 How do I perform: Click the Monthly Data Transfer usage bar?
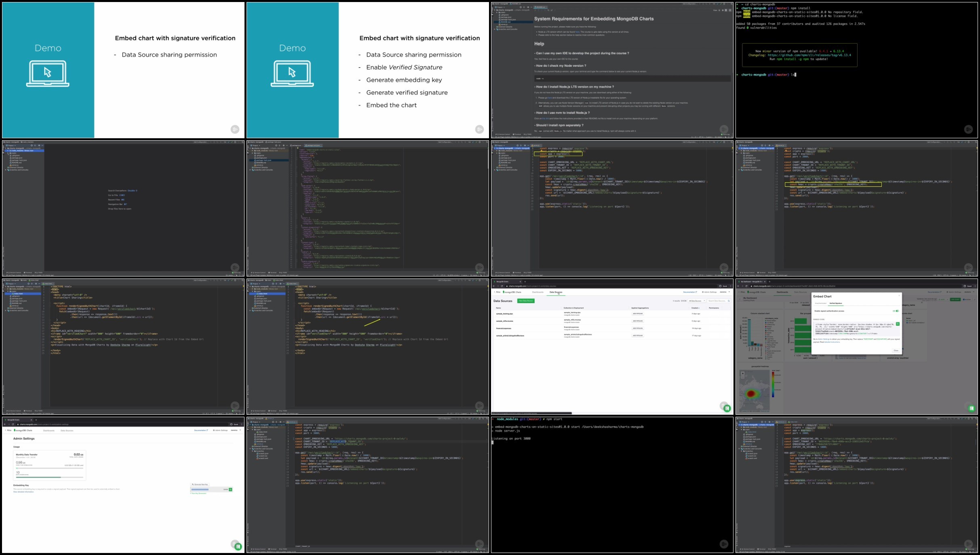[50, 468]
